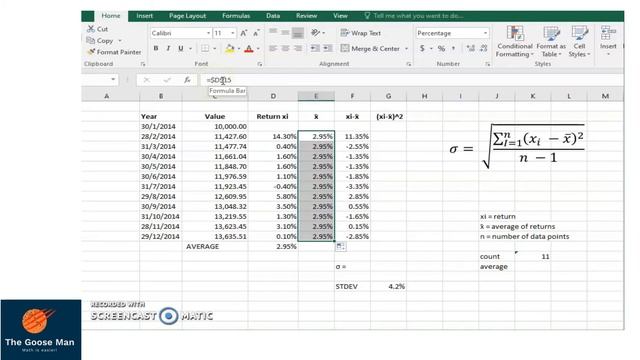
Task: Apply Percent Style format
Action: 441,49
